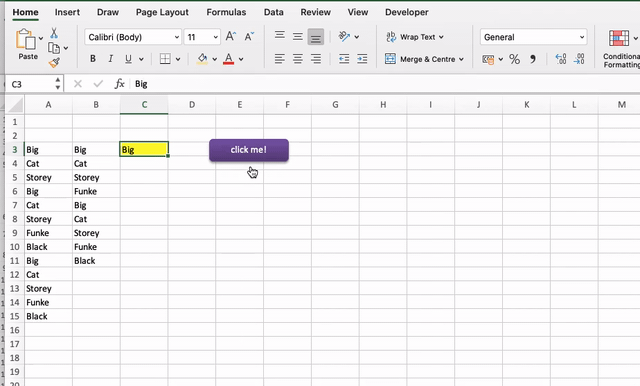The image size is (640, 386).
Task: Expand underline style options arrow
Action: 141,59
